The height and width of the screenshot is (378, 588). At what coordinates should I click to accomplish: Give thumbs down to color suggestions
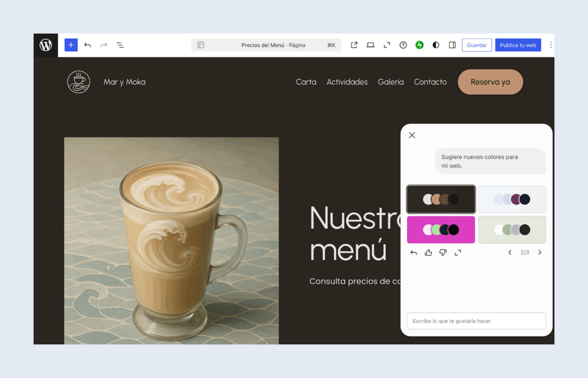tap(443, 252)
